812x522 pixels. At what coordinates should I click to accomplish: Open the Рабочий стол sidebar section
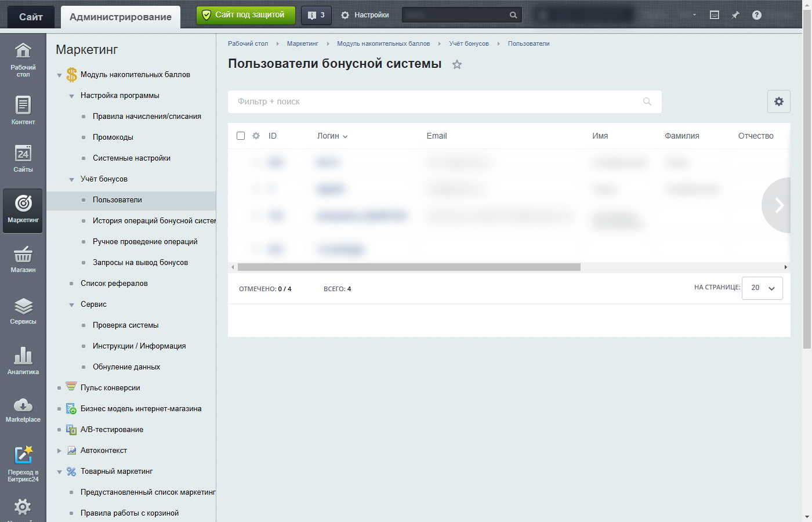tap(23, 60)
